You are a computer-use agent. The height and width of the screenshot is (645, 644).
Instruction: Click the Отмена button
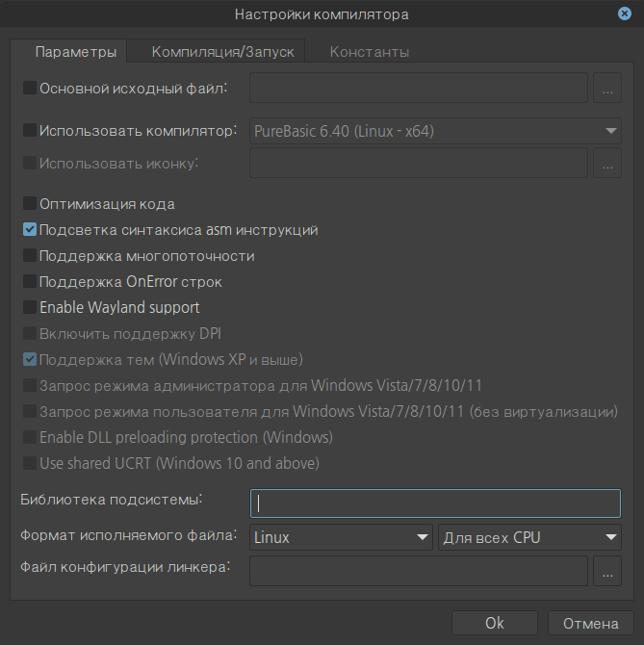pos(590,624)
